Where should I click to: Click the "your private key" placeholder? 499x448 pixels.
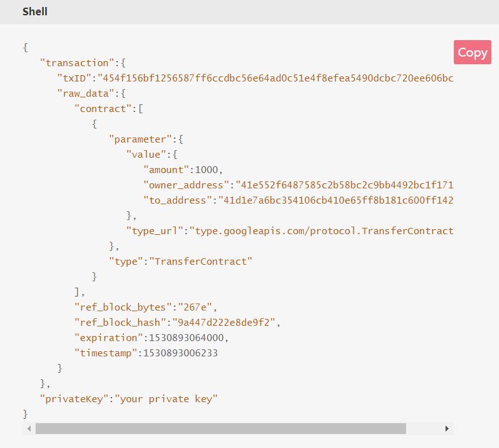tap(166, 398)
